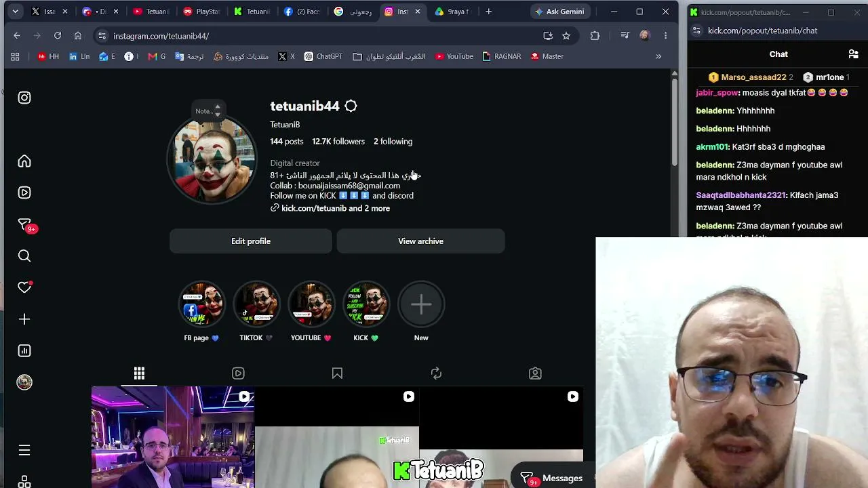Click Edit profile
Viewport: 868px width, 488px height.
click(x=251, y=241)
